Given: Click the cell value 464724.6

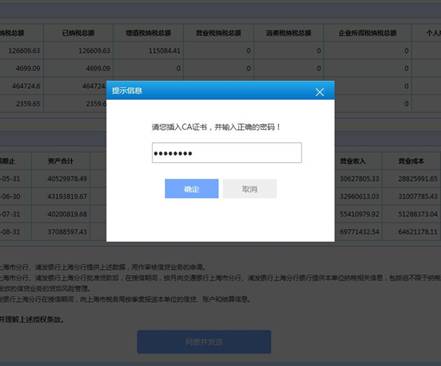Looking at the screenshot, I should 26,86.
